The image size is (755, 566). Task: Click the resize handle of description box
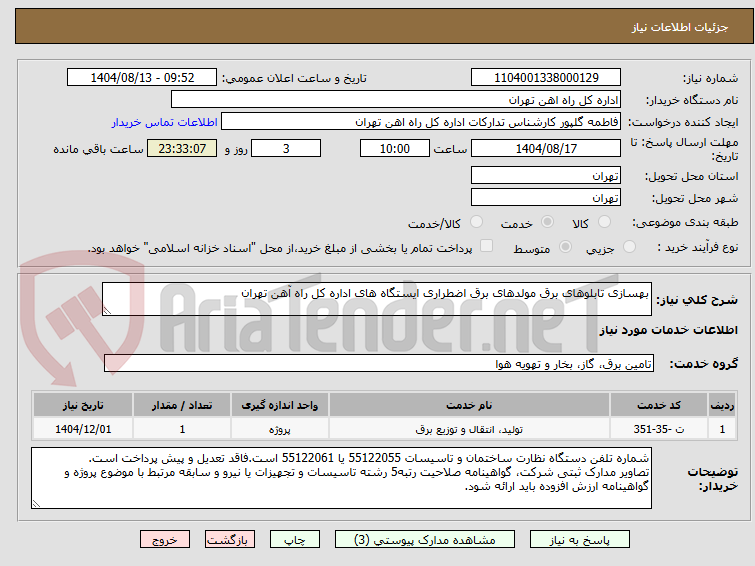(107, 311)
